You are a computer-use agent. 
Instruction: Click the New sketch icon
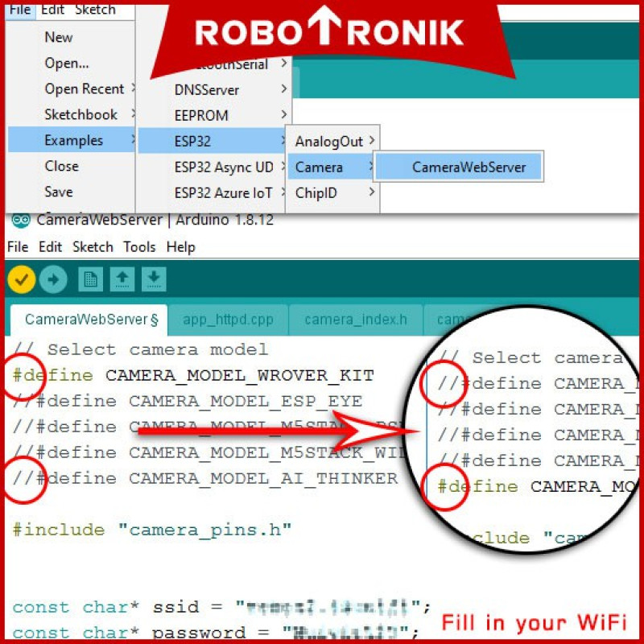90,279
